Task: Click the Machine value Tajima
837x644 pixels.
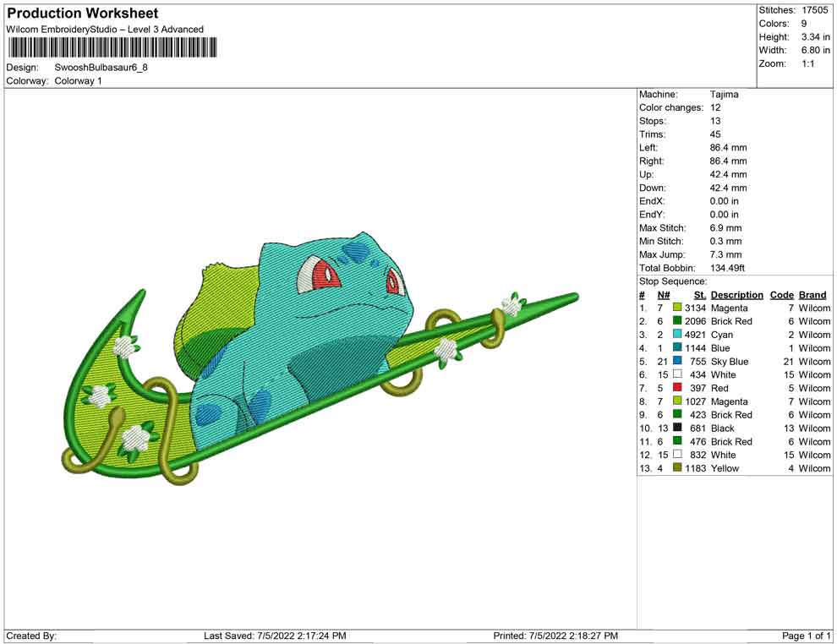Action: point(724,95)
